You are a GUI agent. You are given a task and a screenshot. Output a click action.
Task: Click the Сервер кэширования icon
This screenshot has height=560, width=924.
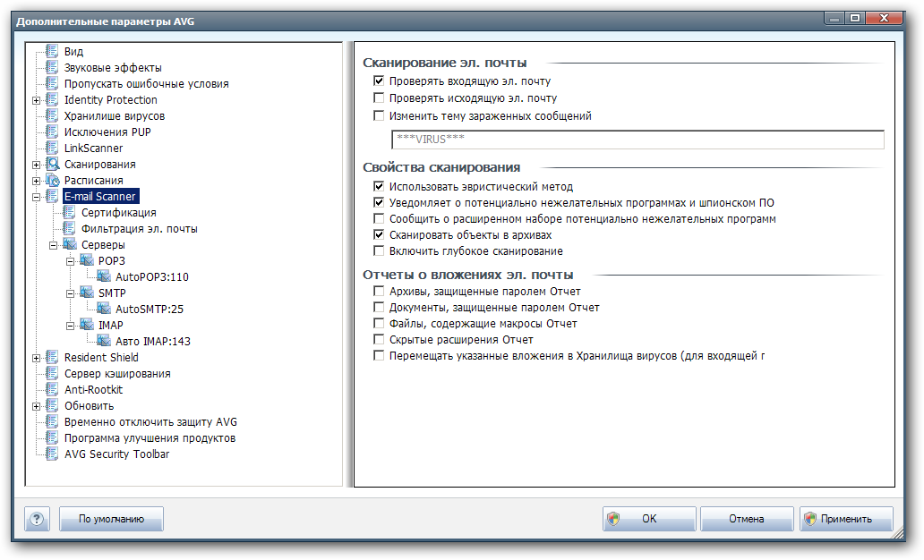(52, 373)
